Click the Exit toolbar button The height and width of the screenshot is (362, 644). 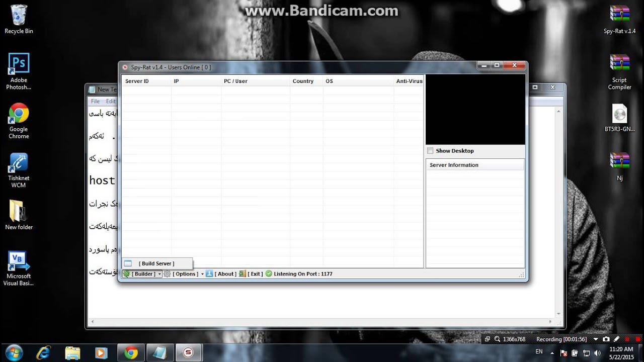[x=251, y=274]
